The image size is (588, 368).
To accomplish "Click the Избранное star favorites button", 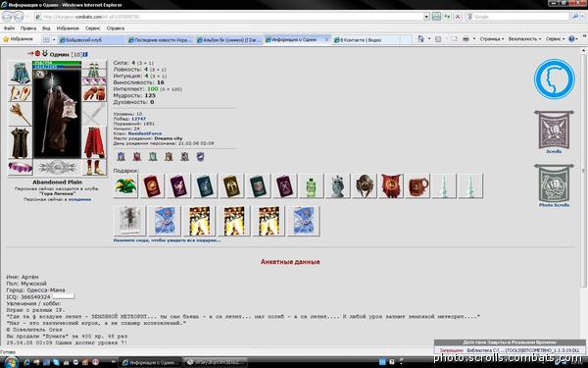I will pos(18,39).
